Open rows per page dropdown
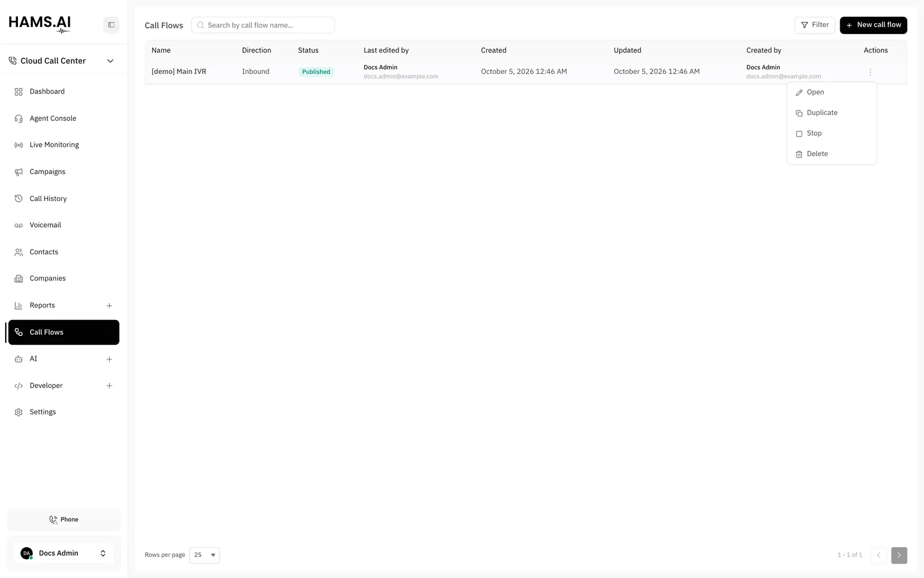The height and width of the screenshot is (578, 924). tap(204, 555)
